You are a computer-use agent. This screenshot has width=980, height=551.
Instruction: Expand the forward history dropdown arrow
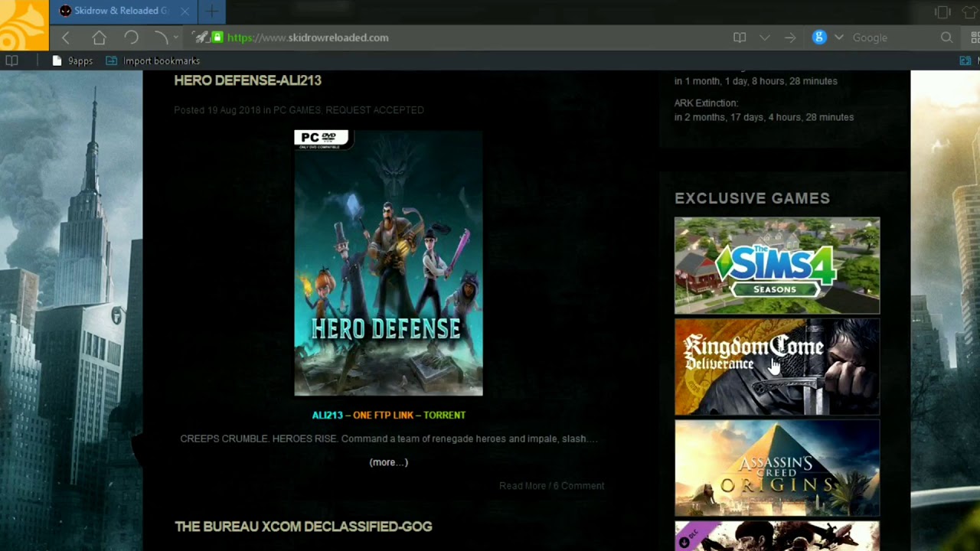176,37
